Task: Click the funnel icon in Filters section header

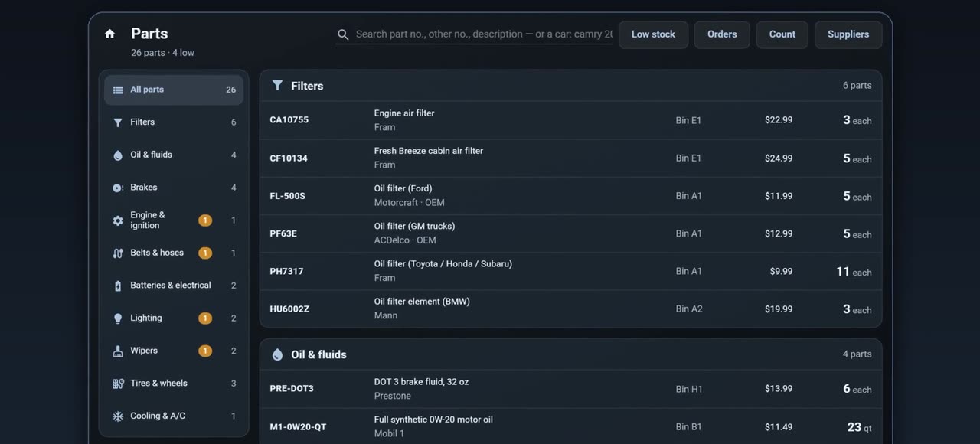Action: pyautogui.click(x=277, y=86)
